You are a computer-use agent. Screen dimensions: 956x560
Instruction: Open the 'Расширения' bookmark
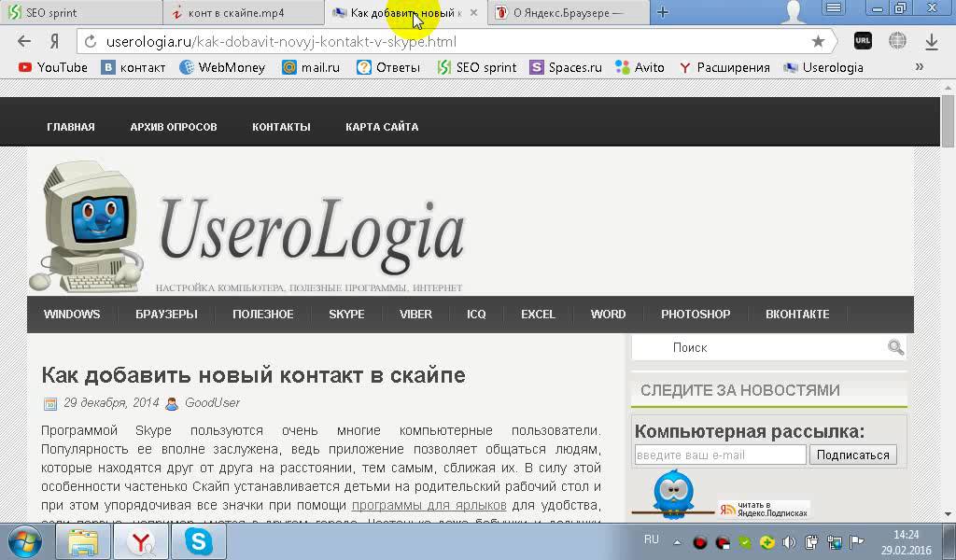[724, 67]
